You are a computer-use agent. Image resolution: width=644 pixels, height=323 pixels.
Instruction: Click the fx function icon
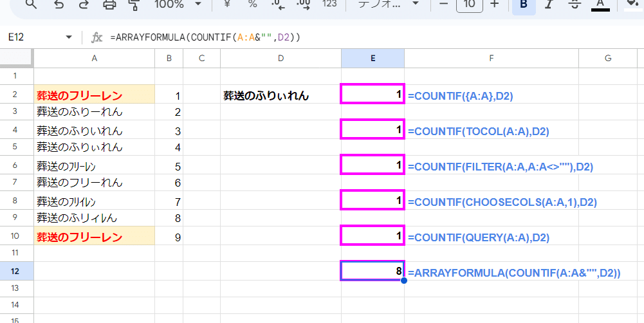tap(97, 38)
